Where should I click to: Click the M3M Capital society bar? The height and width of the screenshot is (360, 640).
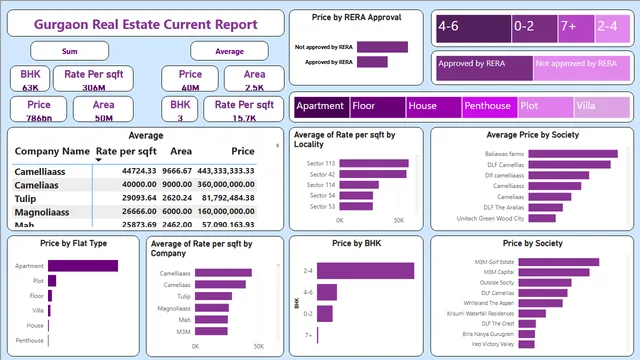(554, 272)
